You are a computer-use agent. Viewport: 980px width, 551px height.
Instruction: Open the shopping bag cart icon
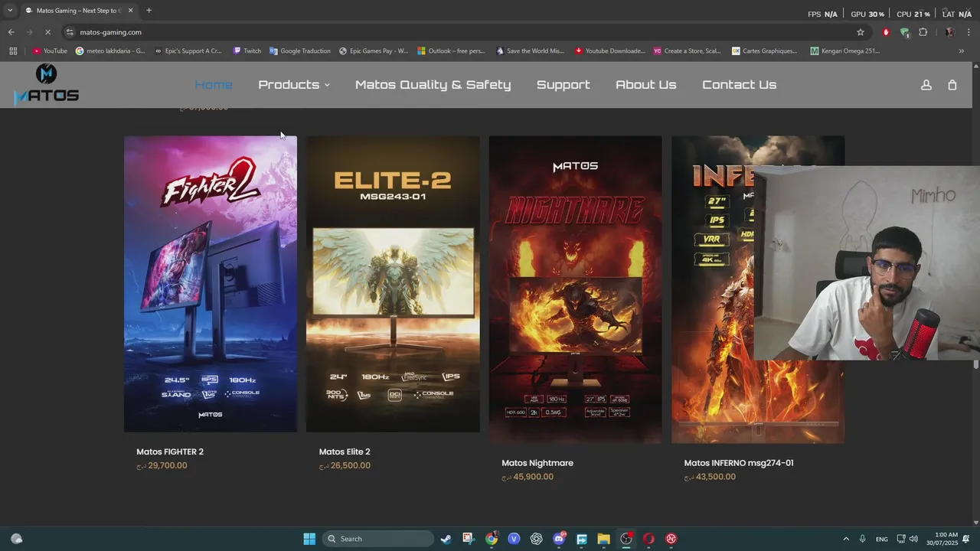tap(952, 85)
